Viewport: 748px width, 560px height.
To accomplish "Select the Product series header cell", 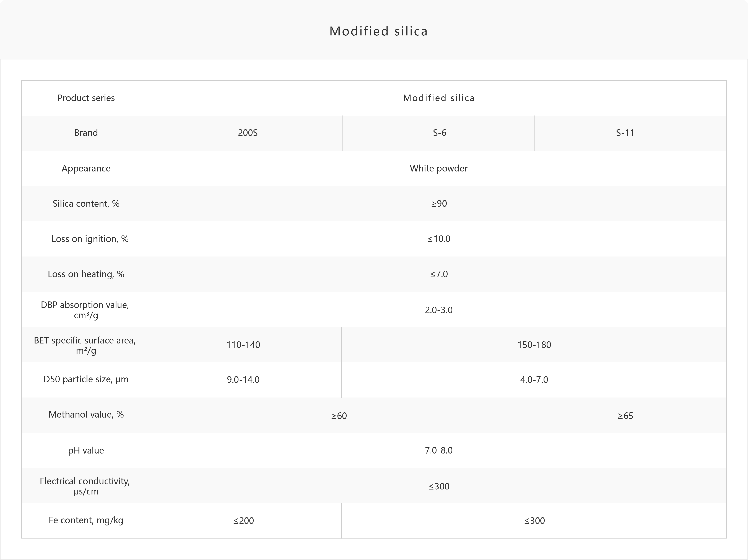I will 86,98.
